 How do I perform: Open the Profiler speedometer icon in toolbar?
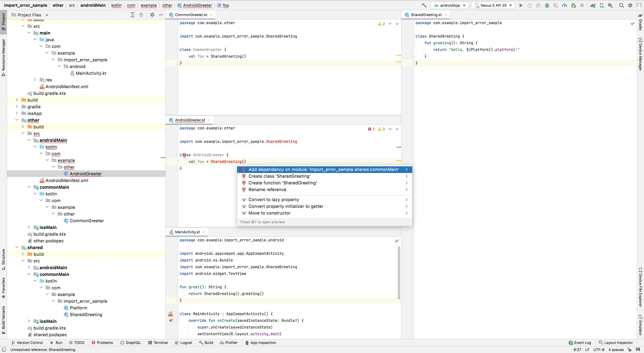pos(565,5)
